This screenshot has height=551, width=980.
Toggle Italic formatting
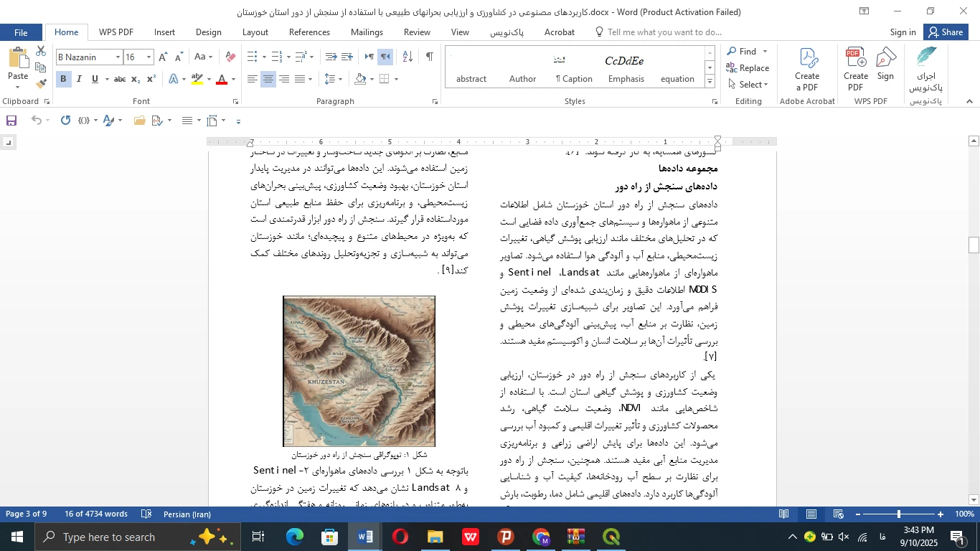[79, 79]
